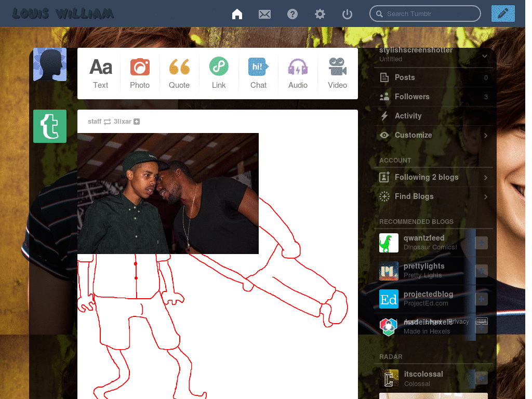Create a new Photo post
This screenshot has height=399, width=532.
(140, 73)
